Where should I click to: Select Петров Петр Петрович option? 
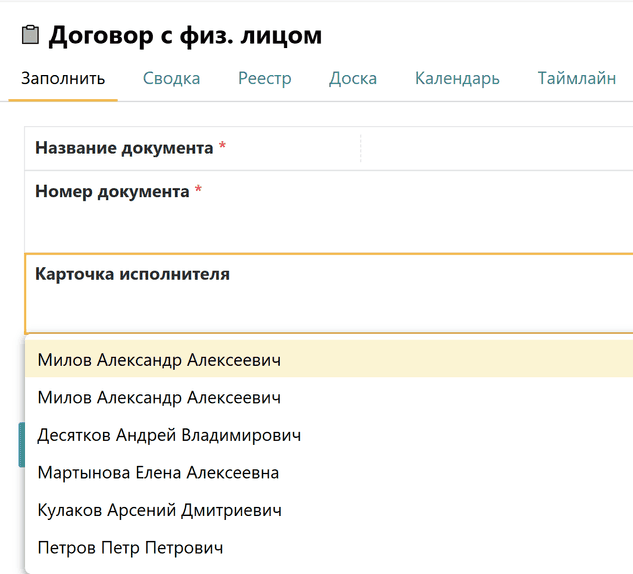[130, 548]
